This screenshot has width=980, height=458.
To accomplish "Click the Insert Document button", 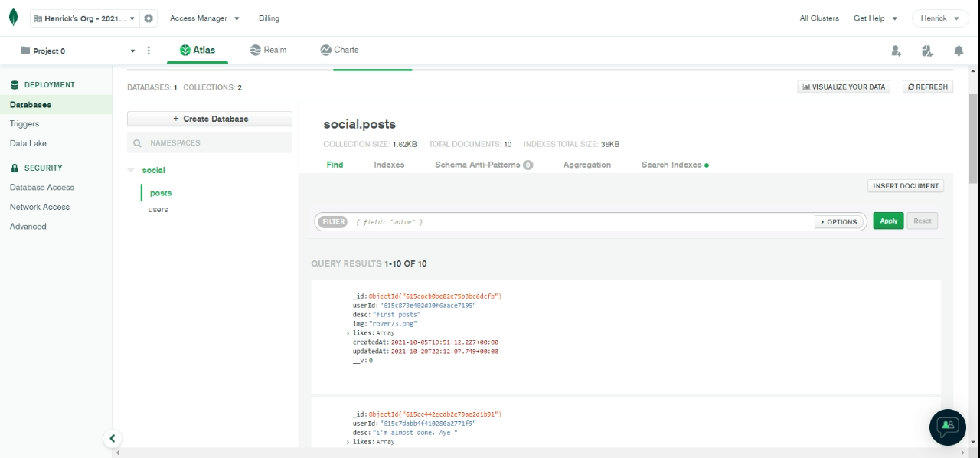I will [906, 186].
